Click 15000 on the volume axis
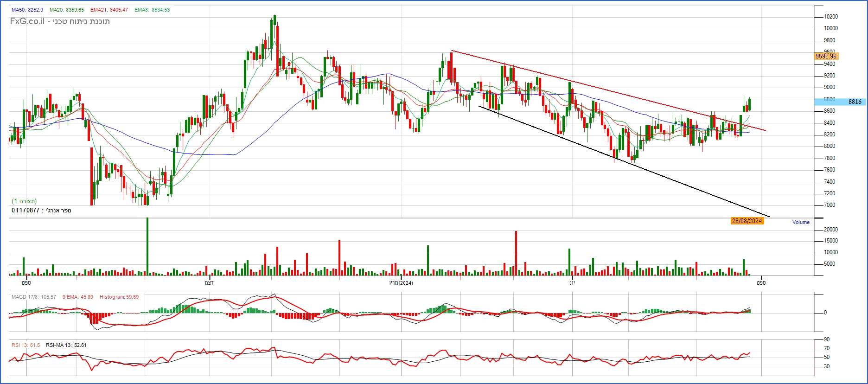This screenshot has height=384, width=868. (x=831, y=241)
